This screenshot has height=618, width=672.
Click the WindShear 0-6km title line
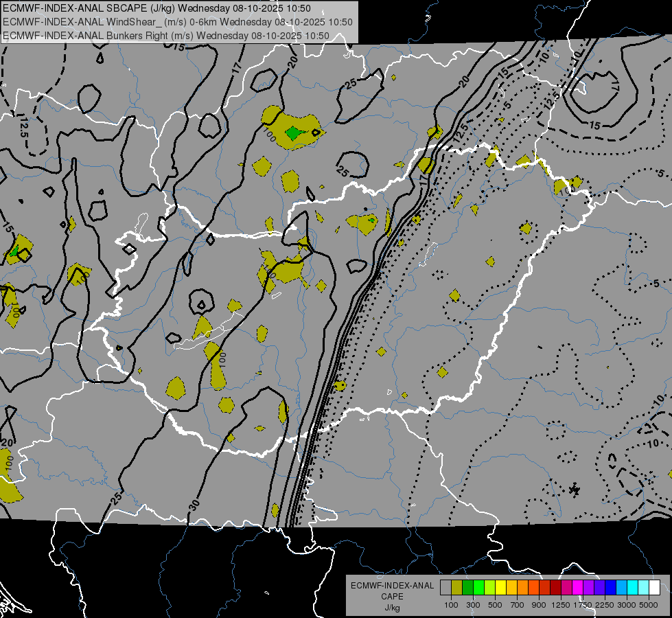[177, 22]
